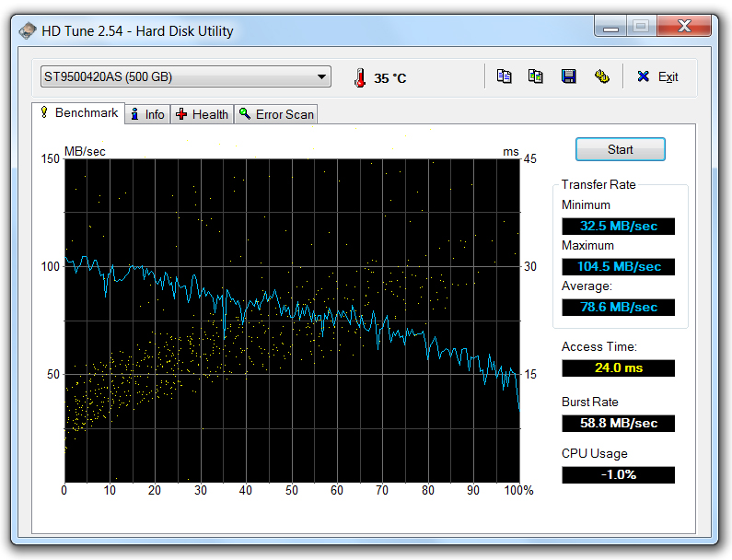The width and height of the screenshot is (732, 560).
Task: Click the thermometer temperature icon
Action: (x=359, y=78)
